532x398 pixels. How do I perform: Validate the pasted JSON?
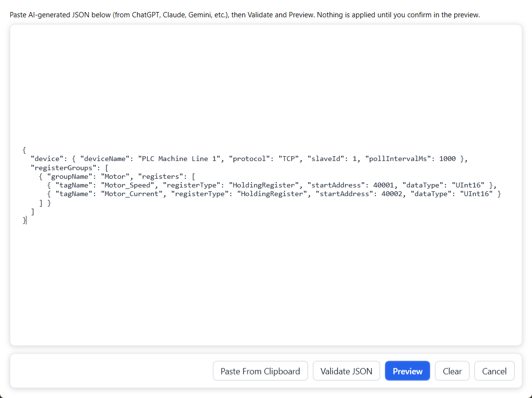(346, 371)
